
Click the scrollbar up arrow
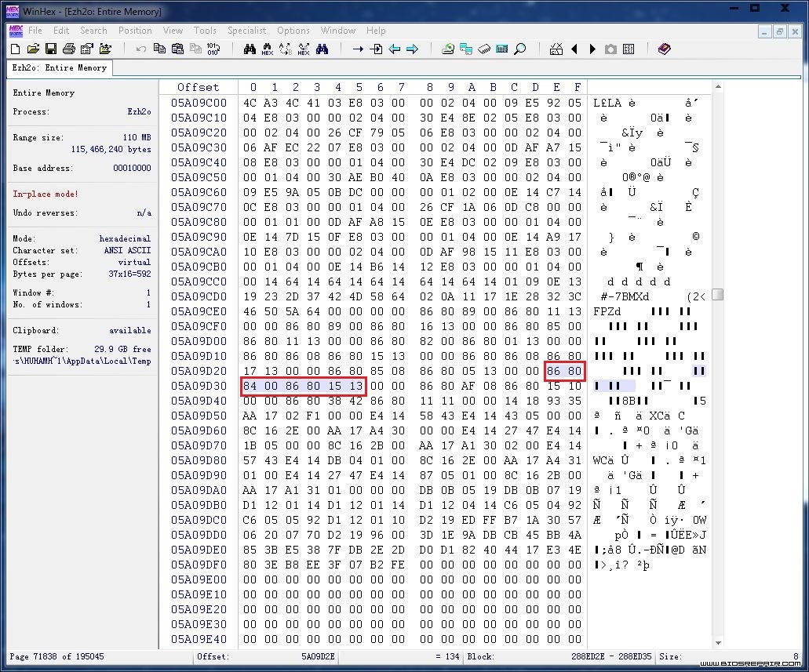coord(718,87)
